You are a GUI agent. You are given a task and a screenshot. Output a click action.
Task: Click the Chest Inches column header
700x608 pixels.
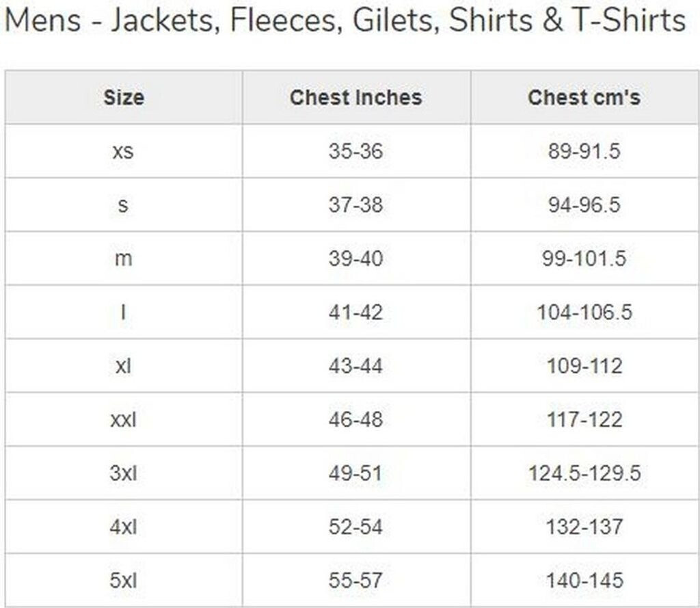click(x=355, y=98)
